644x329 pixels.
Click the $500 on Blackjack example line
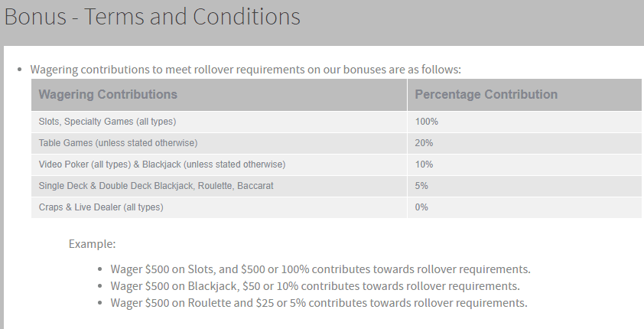click(x=315, y=286)
